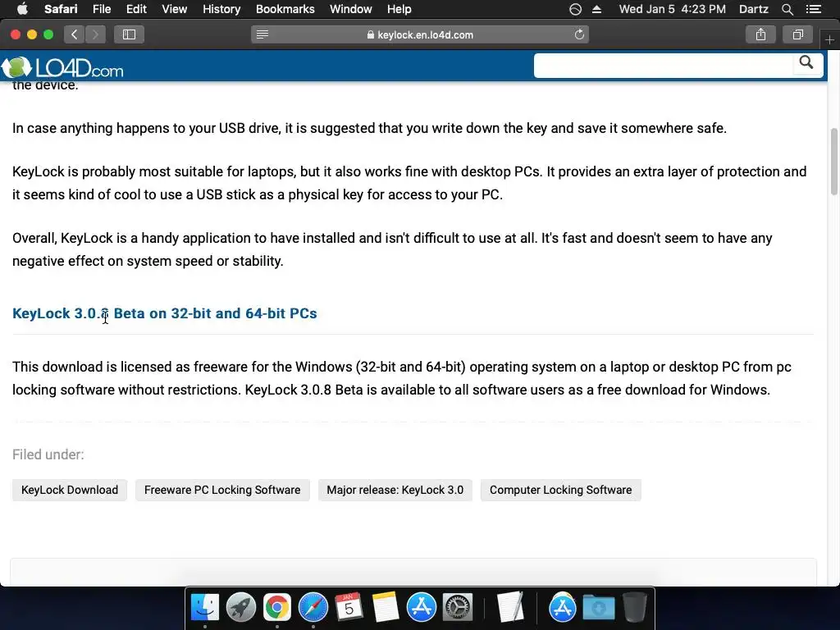
Task: Open the KeyLock Download tag
Action: pyautogui.click(x=70, y=491)
